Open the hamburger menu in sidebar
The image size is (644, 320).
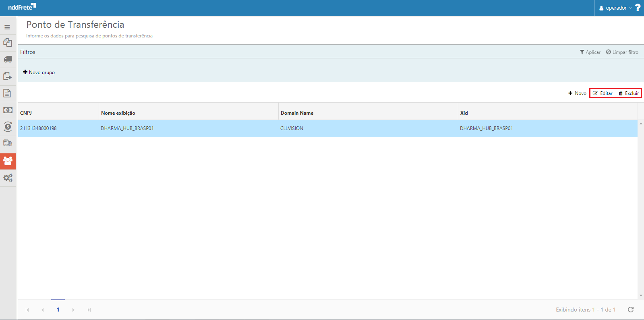pos(7,27)
